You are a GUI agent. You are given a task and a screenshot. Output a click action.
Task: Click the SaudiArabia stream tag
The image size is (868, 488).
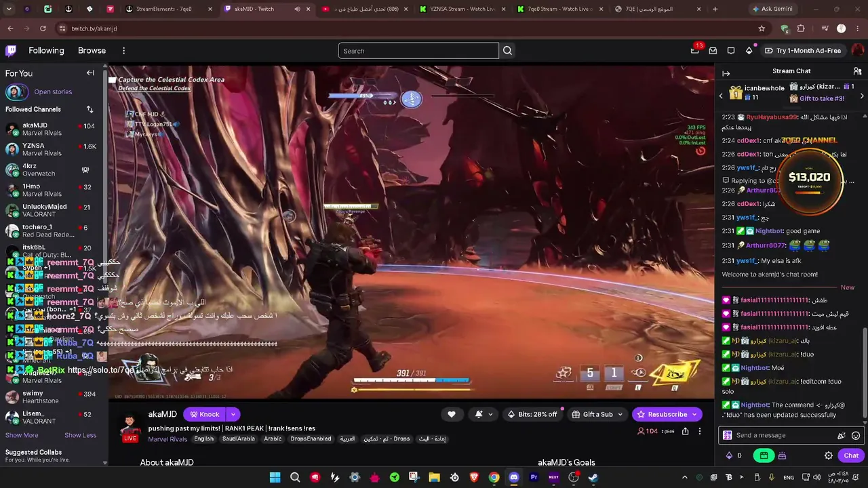238,439
